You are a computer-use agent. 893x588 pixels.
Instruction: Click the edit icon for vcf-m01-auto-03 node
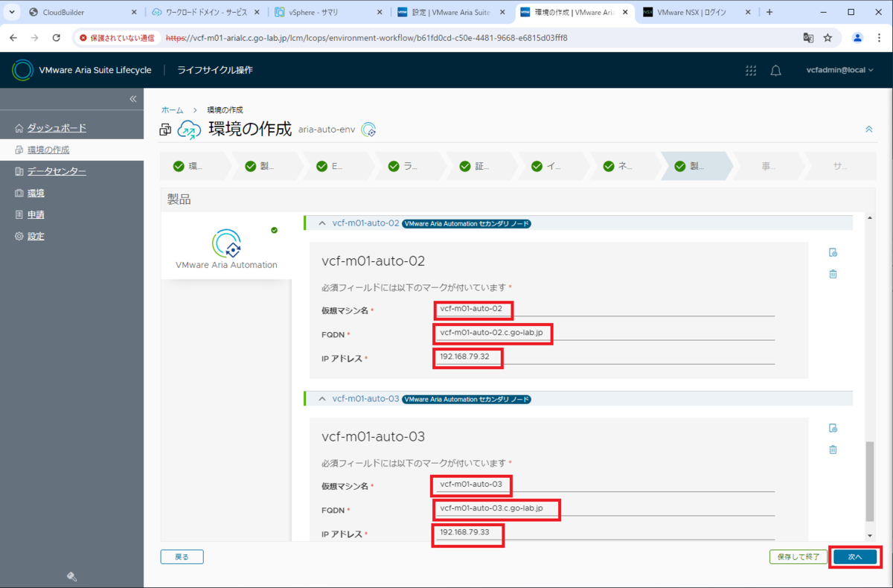pyautogui.click(x=833, y=428)
